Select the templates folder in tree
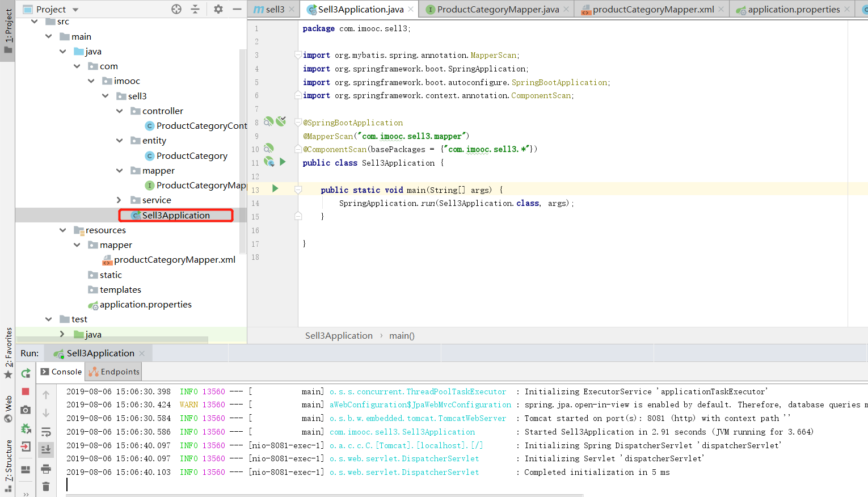 115,289
